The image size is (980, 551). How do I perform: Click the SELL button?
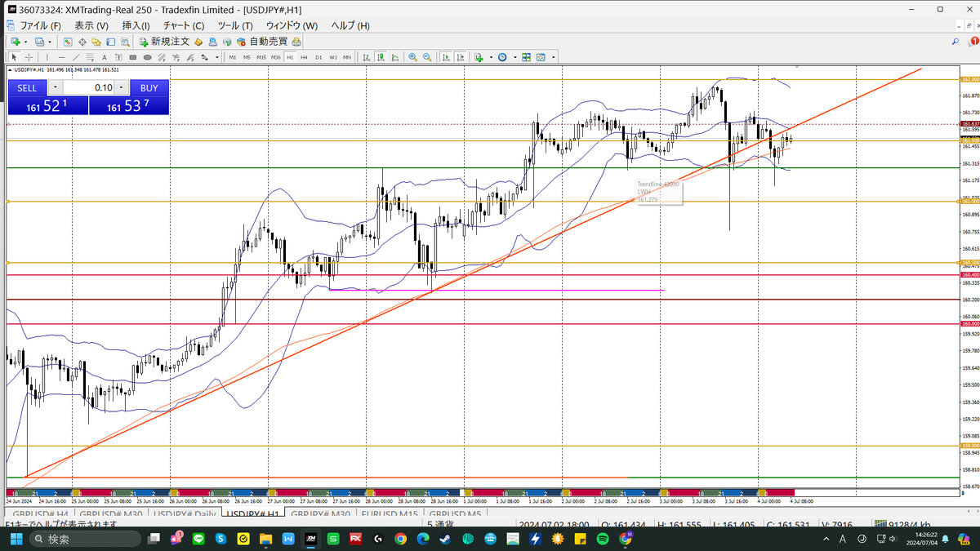[x=27, y=87]
